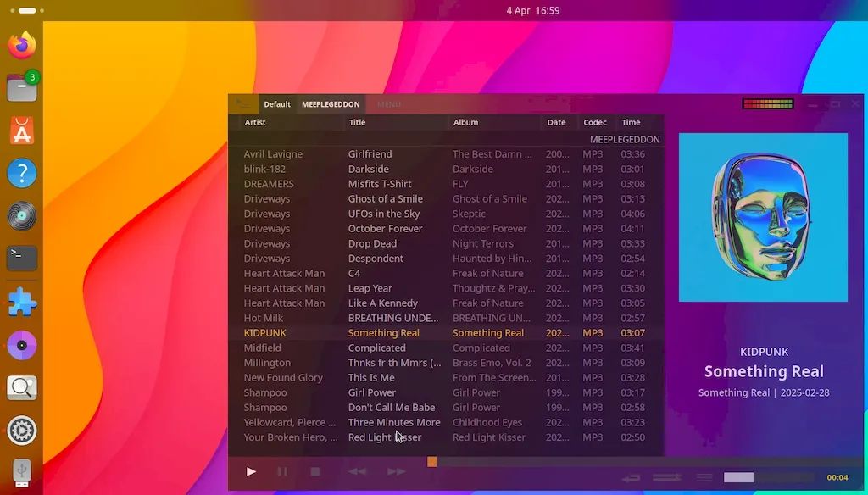Open the Help question mark dock icon

[x=22, y=173]
